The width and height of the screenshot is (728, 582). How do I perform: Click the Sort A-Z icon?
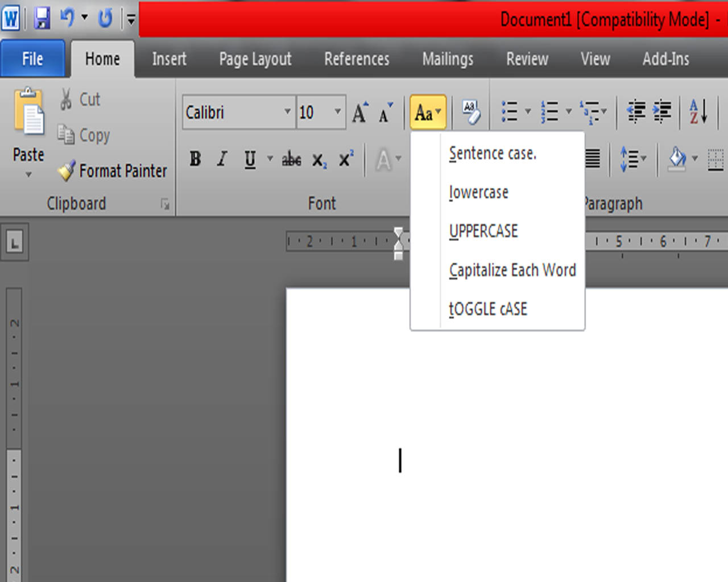697,111
